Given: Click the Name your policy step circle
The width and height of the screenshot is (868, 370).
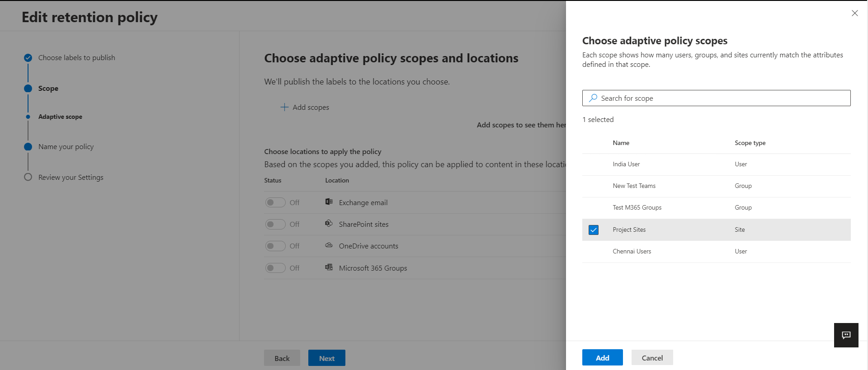Looking at the screenshot, I should [x=28, y=147].
